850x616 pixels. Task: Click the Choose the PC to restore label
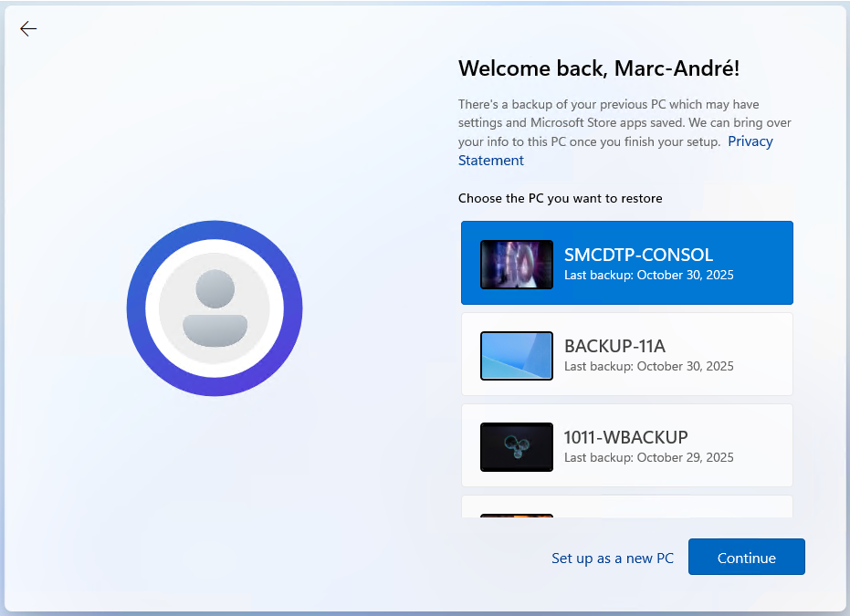coord(560,198)
